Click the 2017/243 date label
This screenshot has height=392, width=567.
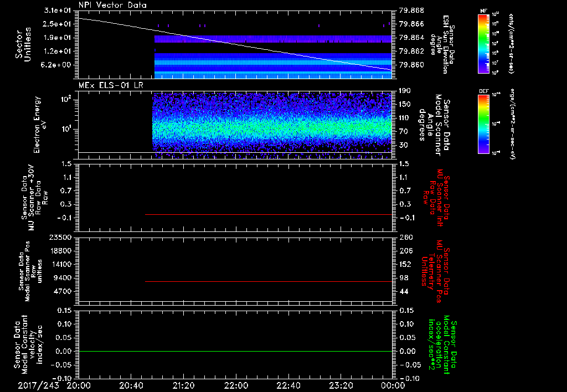click(x=38, y=385)
